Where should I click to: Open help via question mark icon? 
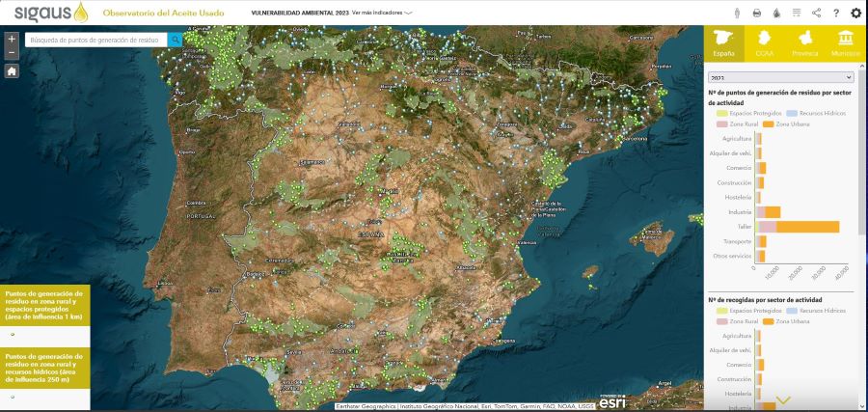pyautogui.click(x=836, y=14)
